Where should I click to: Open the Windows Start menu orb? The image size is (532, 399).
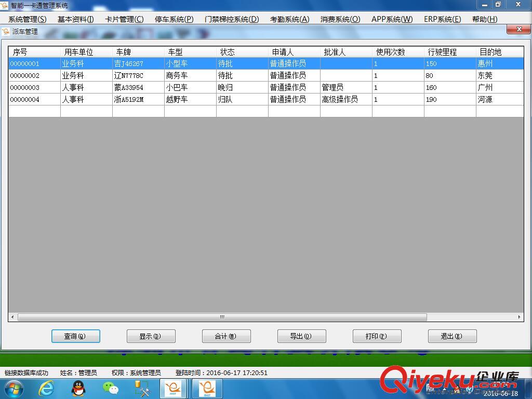click(13, 389)
